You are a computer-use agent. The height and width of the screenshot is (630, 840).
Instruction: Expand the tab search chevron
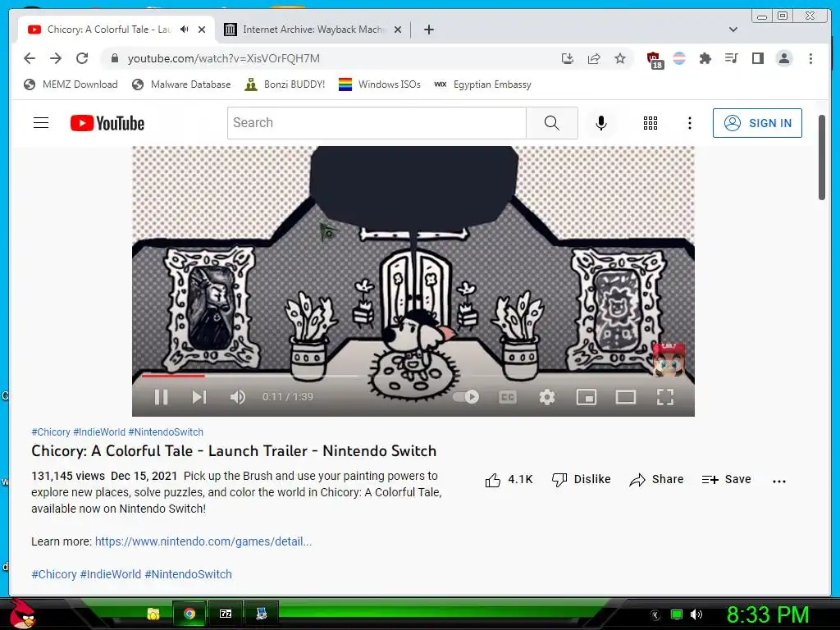click(x=733, y=30)
